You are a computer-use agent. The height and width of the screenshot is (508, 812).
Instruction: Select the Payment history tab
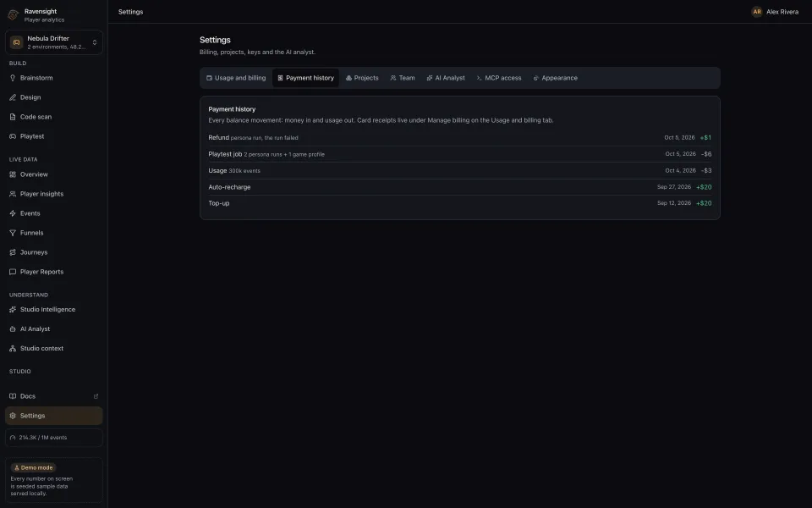coord(305,78)
